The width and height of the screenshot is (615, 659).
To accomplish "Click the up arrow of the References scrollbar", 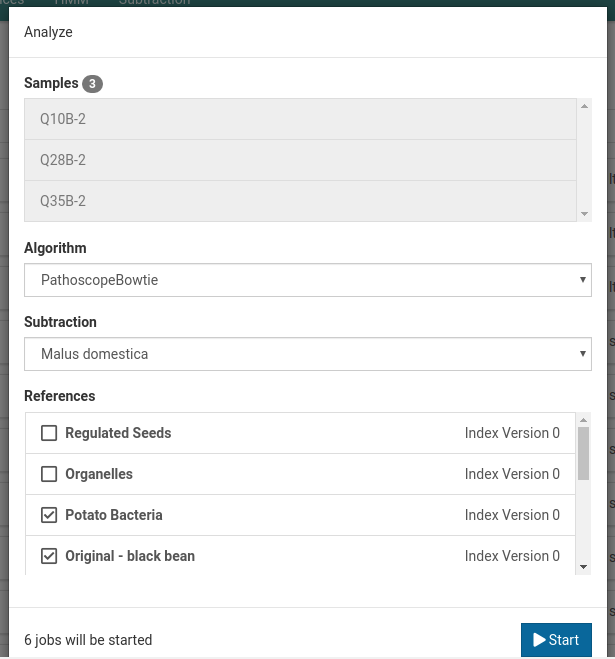I will click(583, 420).
